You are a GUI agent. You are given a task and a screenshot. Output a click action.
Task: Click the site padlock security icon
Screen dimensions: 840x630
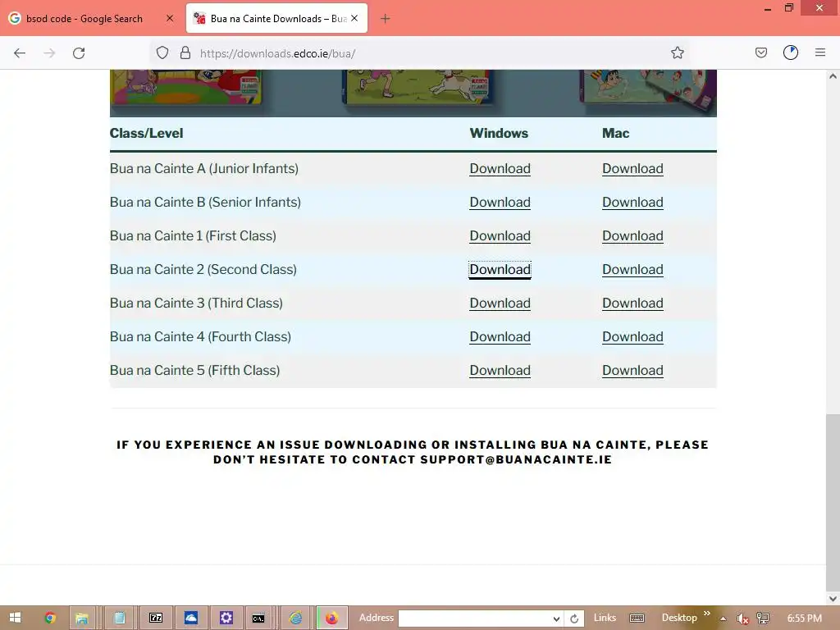pos(185,53)
